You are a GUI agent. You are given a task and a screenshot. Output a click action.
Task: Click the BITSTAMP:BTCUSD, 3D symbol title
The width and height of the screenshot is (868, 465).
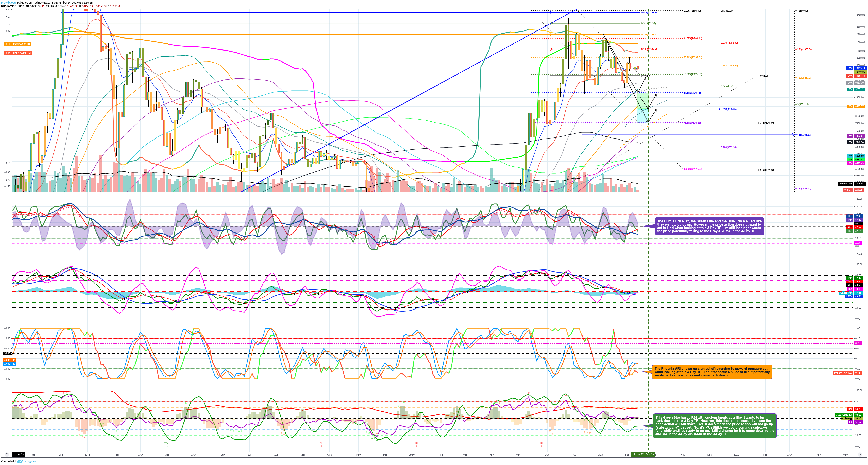(15, 6)
